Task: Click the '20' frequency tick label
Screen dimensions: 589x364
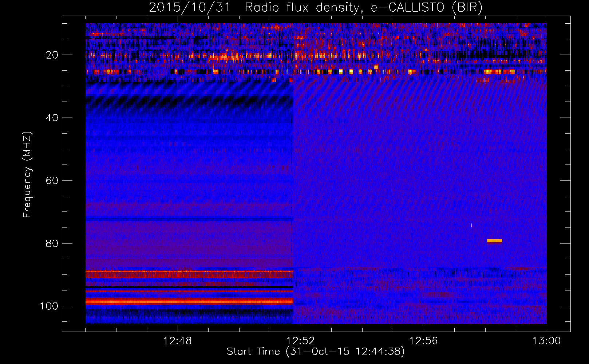Action: click(x=52, y=55)
